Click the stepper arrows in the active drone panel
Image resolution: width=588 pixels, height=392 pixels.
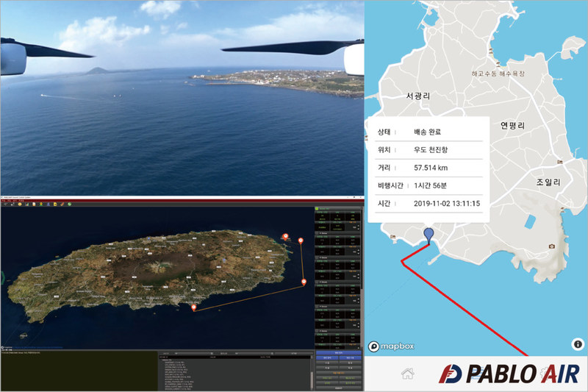coord(359,227)
